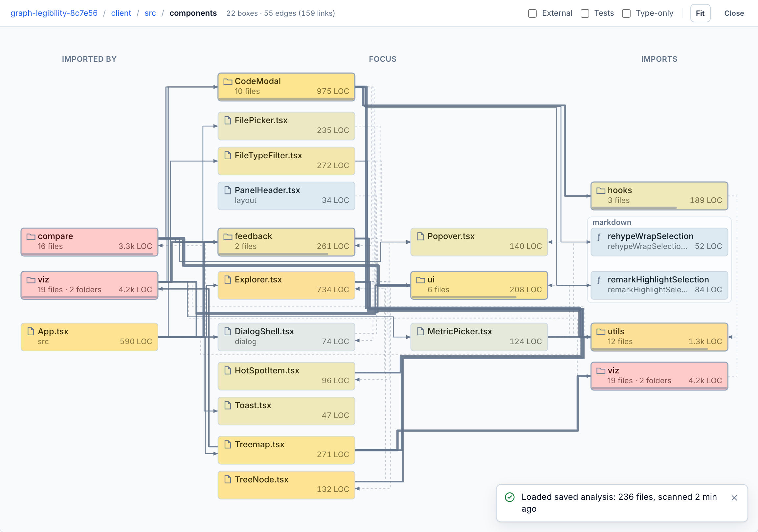Click the success checkmark icon in toast
Viewport: 758px width, 532px height.
click(x=510, y=497)
